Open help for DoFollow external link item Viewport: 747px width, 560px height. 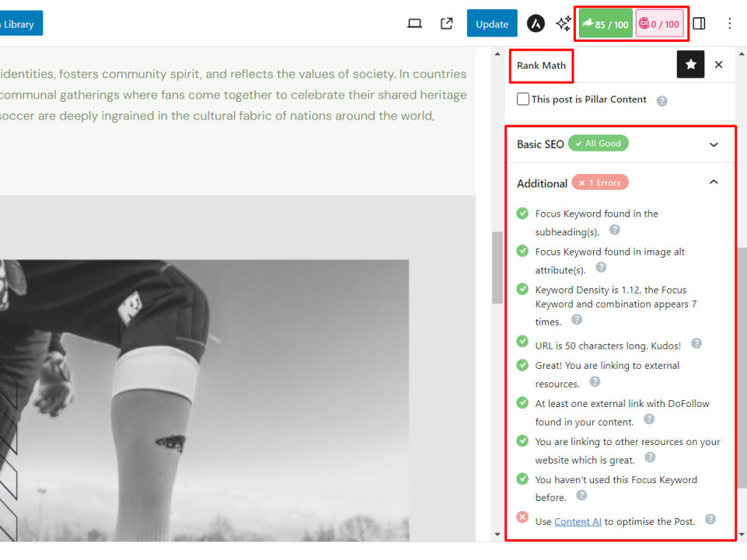[x=649, y=419]
